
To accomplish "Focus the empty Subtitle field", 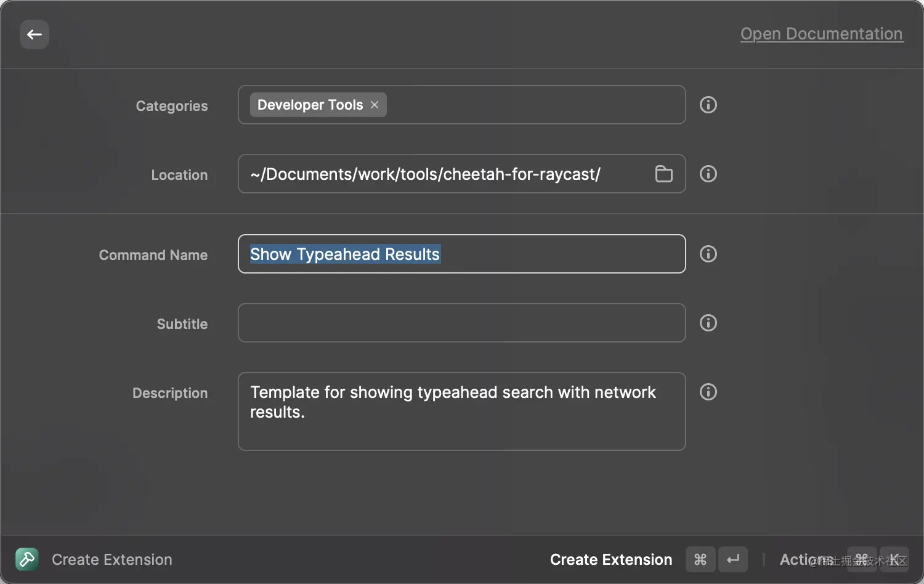I will click(461, 323).
